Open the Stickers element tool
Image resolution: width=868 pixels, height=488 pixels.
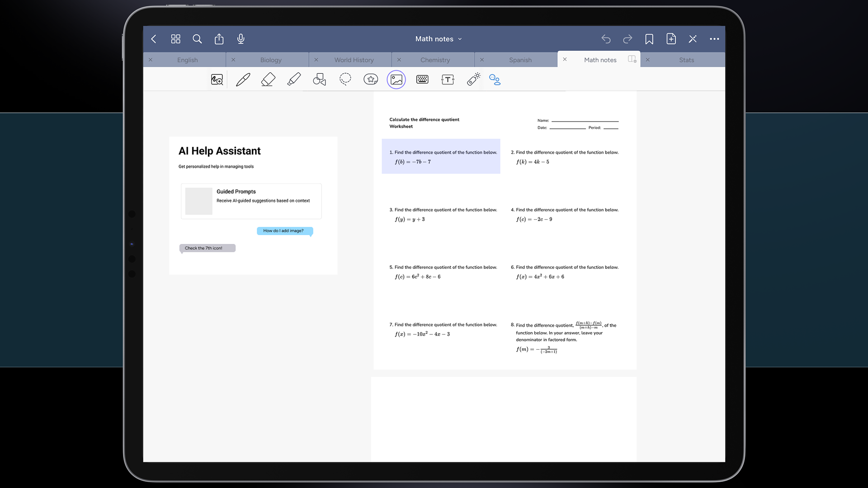[371, 80]
